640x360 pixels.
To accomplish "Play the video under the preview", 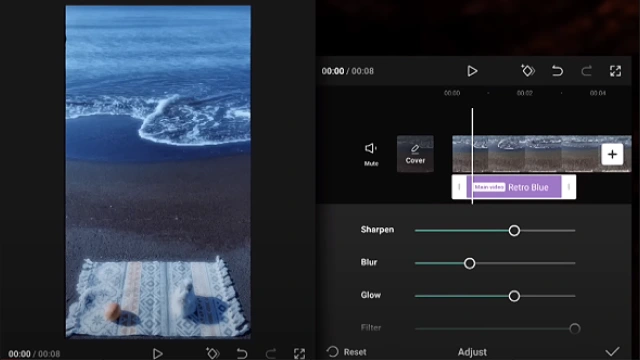I will (x=158, y=353).
